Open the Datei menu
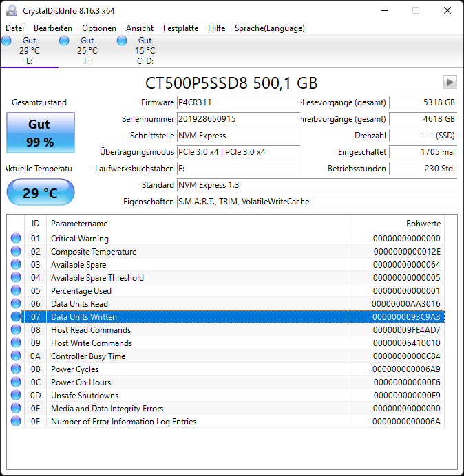 (x=14, y=28)
